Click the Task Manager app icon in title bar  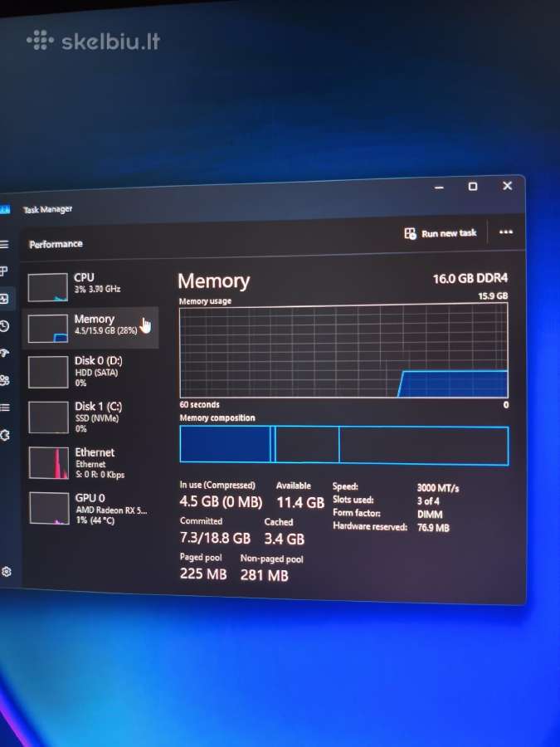click(5, 210)
